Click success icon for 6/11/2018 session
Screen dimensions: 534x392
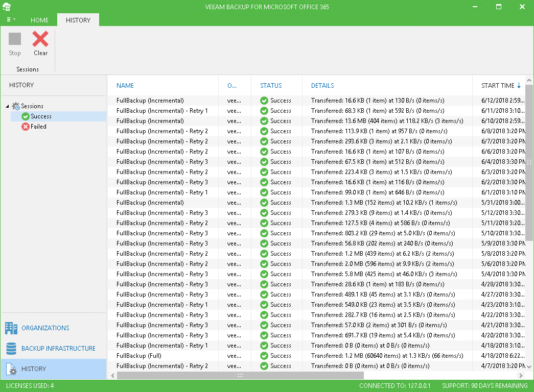[264, 111]
